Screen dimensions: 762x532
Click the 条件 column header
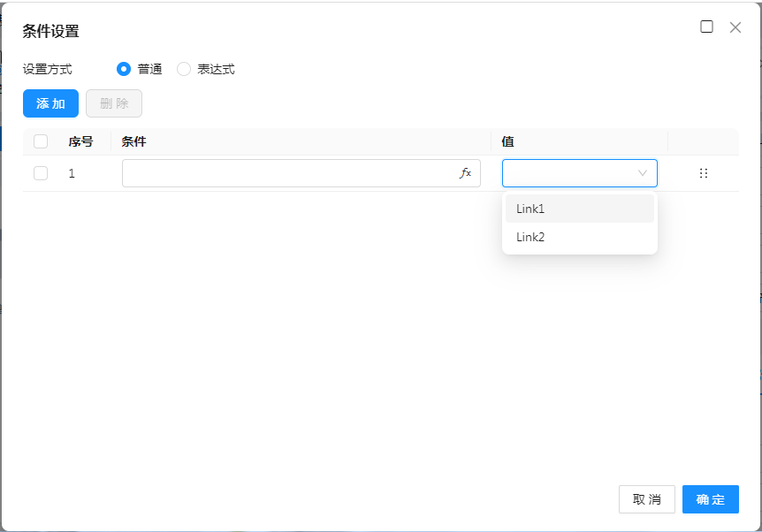(x=133, y=141)
